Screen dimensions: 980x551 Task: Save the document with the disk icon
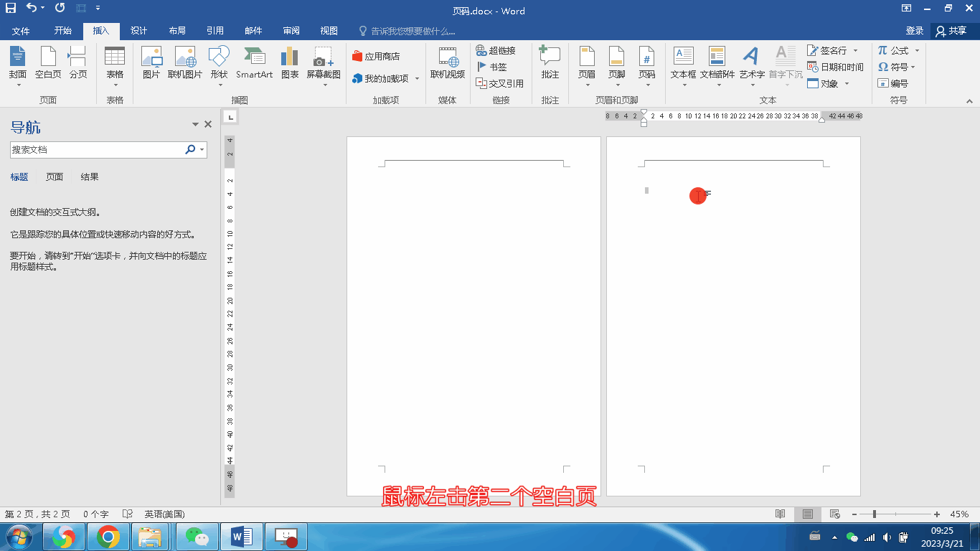click(11, 9)
